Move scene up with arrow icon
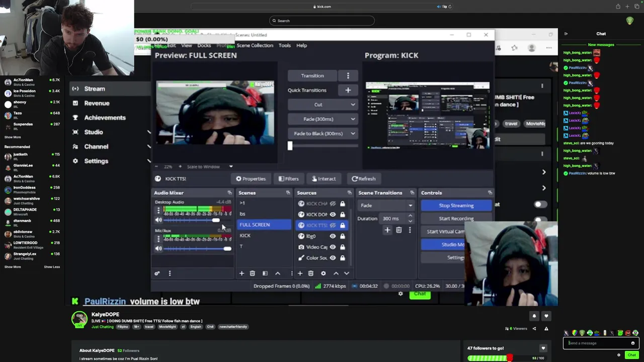 click(x=277, y=273)
